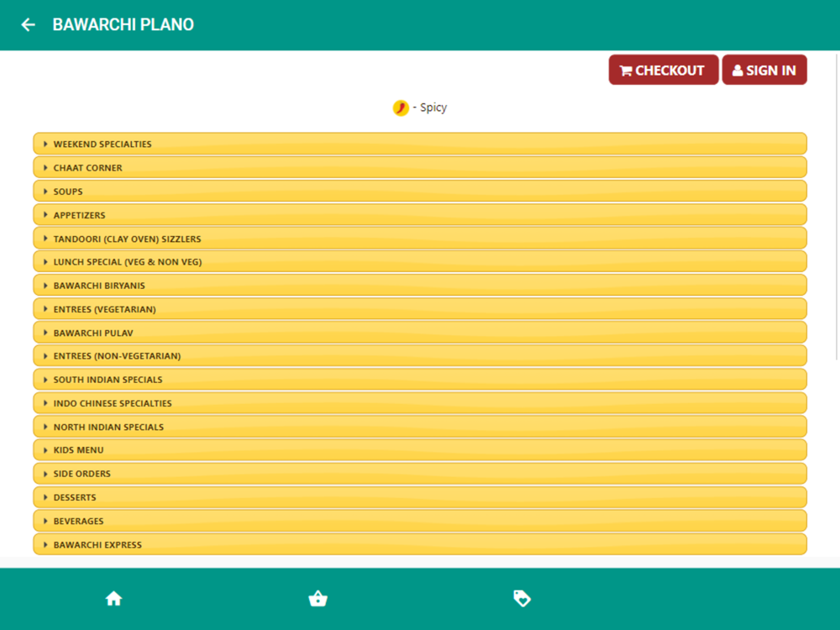The height and width of the screenshot is (630, 840).
Task: Go back using the arrow icon
Action: click(x=28, y=24)
